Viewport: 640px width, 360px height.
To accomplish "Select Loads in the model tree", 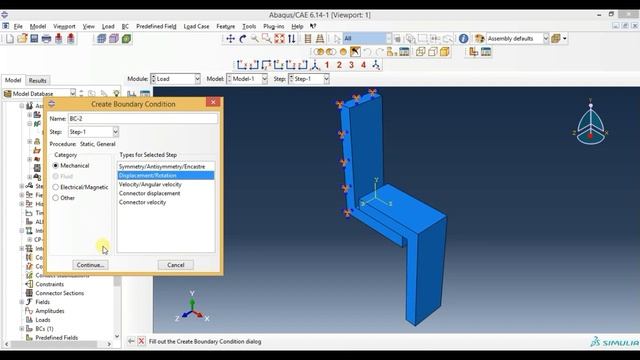I will (43, 320).
